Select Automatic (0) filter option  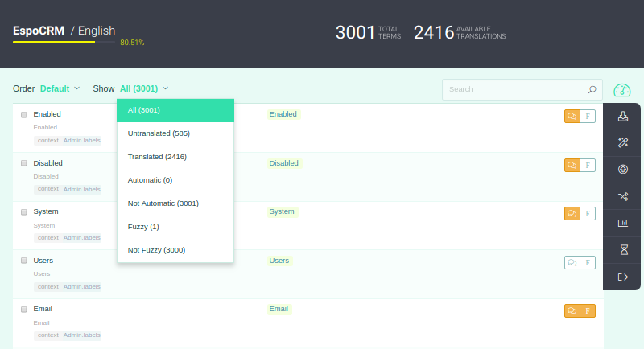(x=175, y=180)
